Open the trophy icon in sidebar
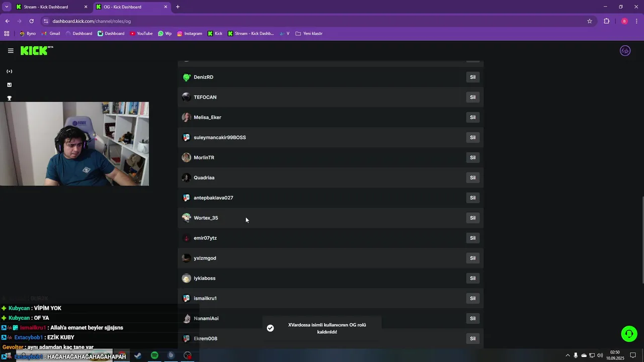Image resolution: width=644 pixels, height=362 pixels. tap(9, 99)
